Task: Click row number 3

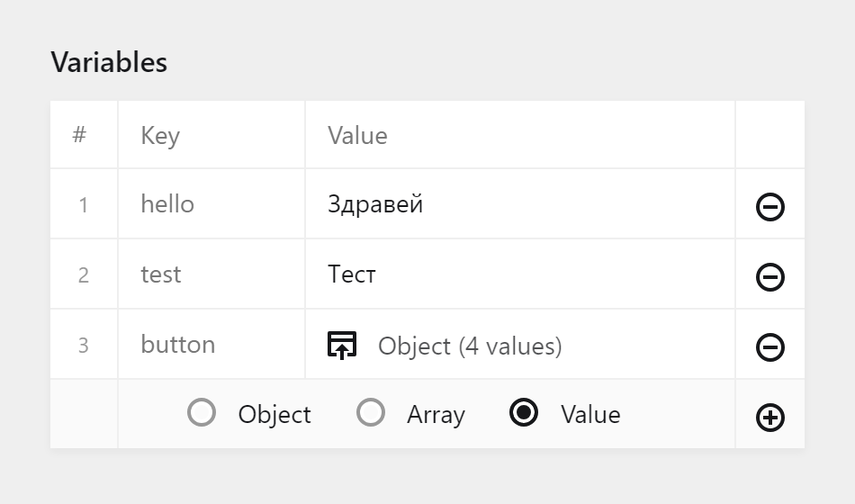Action: coord(84,346)
